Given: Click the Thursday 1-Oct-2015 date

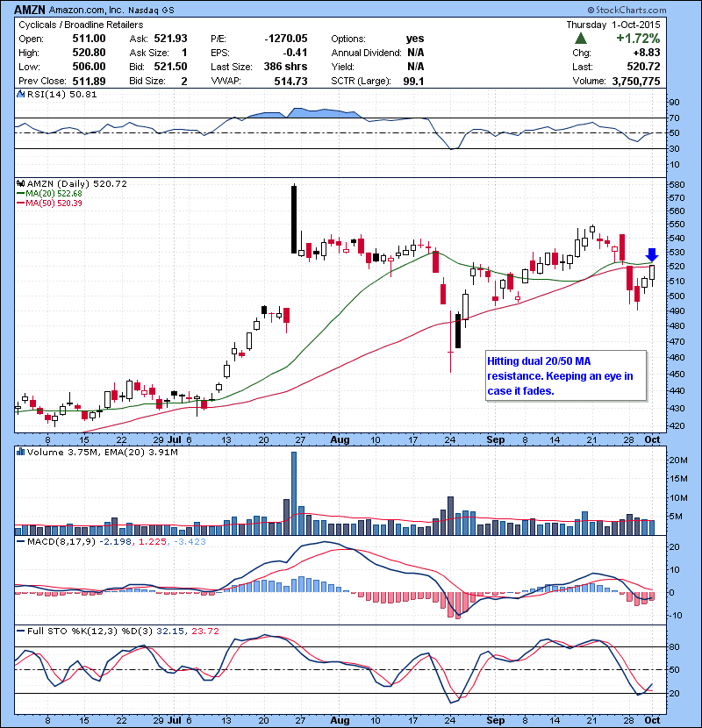Looking at the screenshot, I should coord(612,25).
